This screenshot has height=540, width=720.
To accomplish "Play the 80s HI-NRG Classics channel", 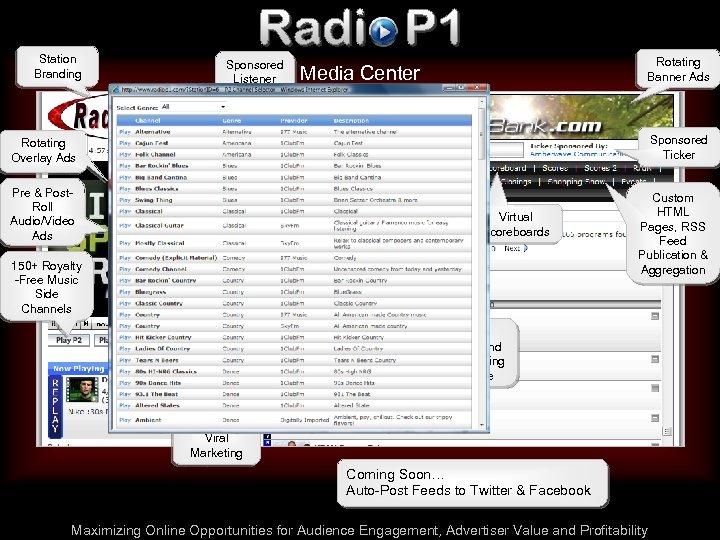I will click(x=125, y=371).
